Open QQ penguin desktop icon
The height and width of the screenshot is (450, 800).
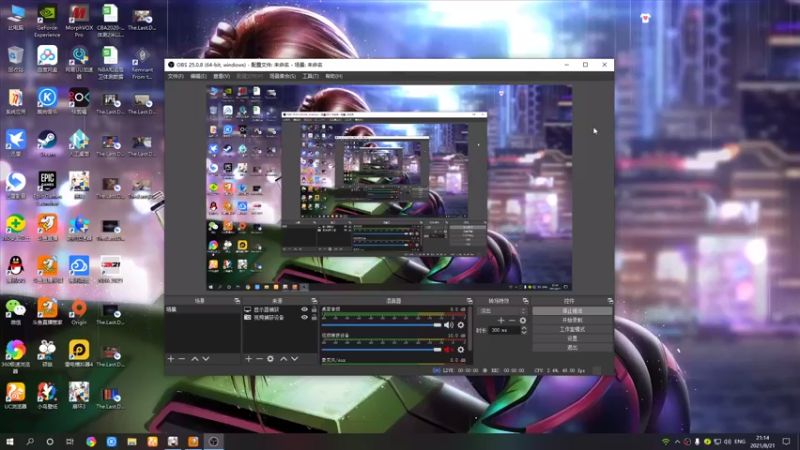[16, 270]
